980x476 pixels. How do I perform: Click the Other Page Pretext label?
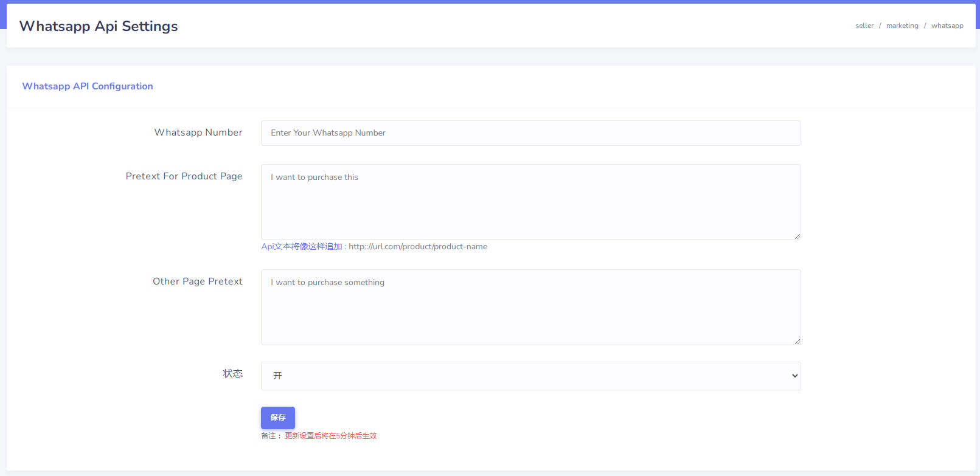pyautogui.click(x=197, y=281)
